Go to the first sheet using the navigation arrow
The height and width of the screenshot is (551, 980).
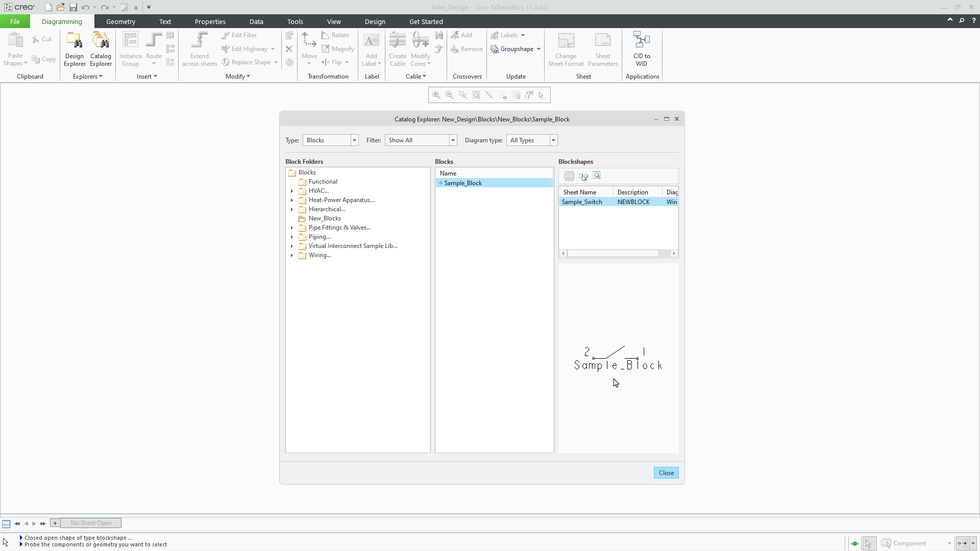[x=17, y=523]
